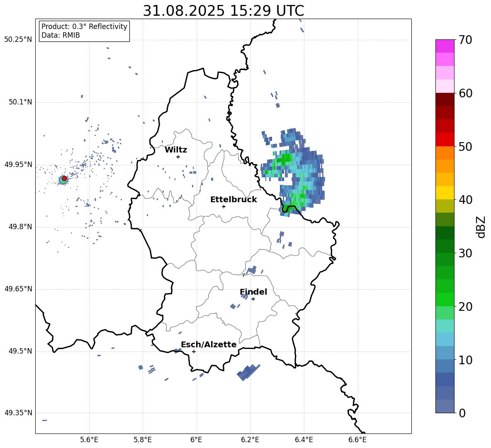This screenshot has height=448, width=491.
Task: Click the 'Data: RMIB' text
Action: (61, 35)
